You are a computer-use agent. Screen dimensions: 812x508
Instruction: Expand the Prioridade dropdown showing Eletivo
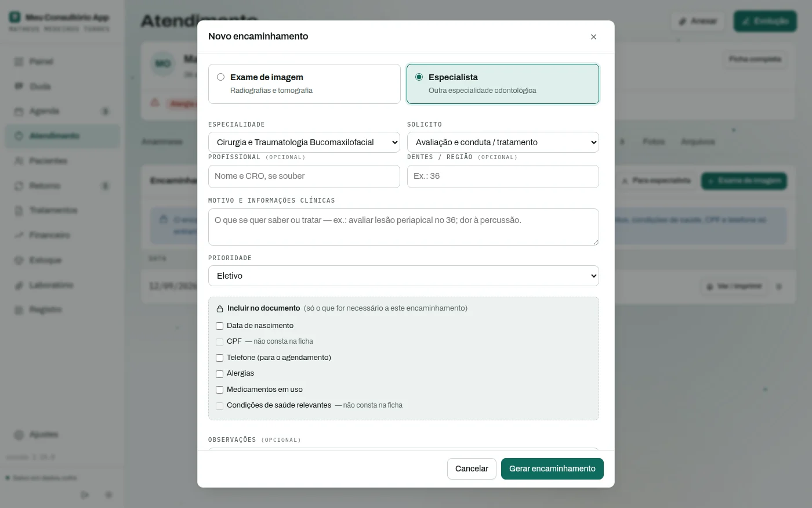404,276
